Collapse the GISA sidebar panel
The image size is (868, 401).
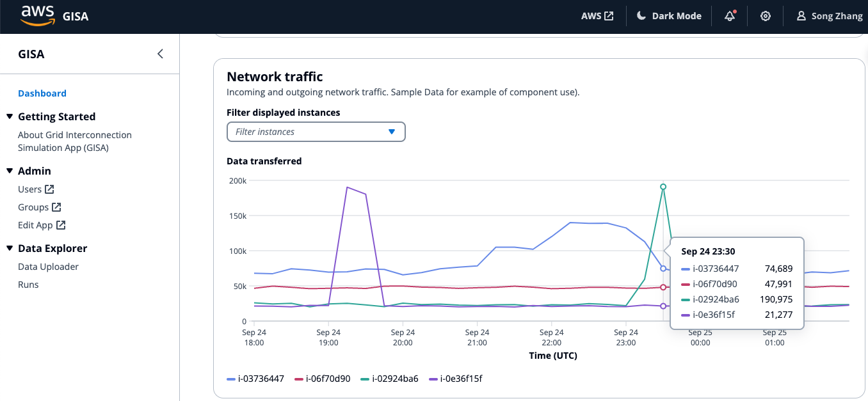coord(159,54)
